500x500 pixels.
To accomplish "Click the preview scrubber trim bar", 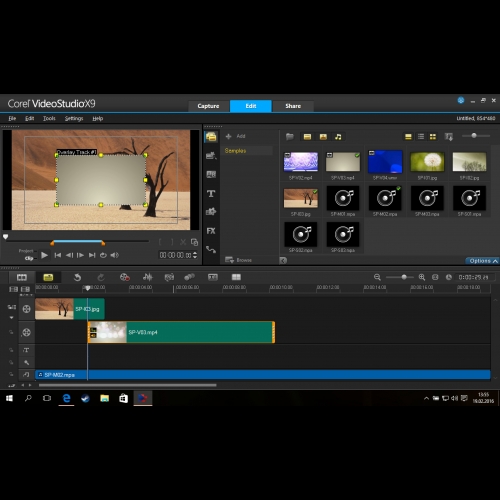I will [78, 241].
